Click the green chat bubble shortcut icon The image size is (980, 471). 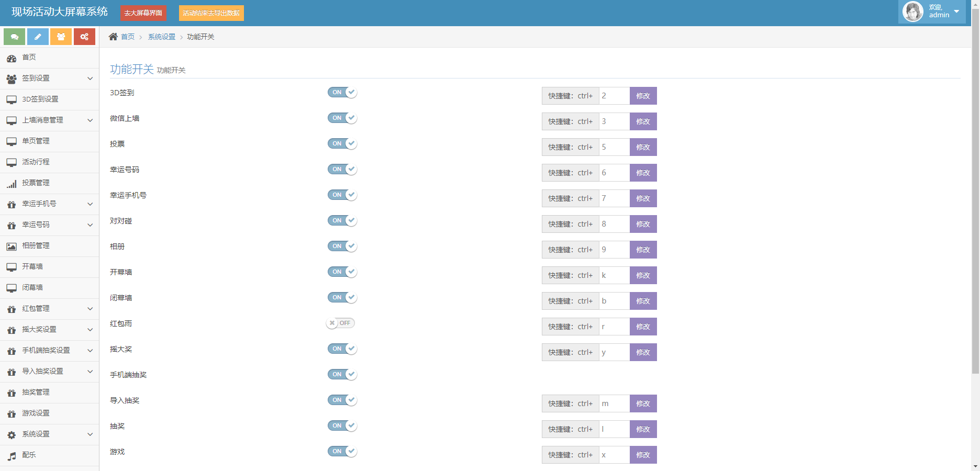click(x=15, y=37)
